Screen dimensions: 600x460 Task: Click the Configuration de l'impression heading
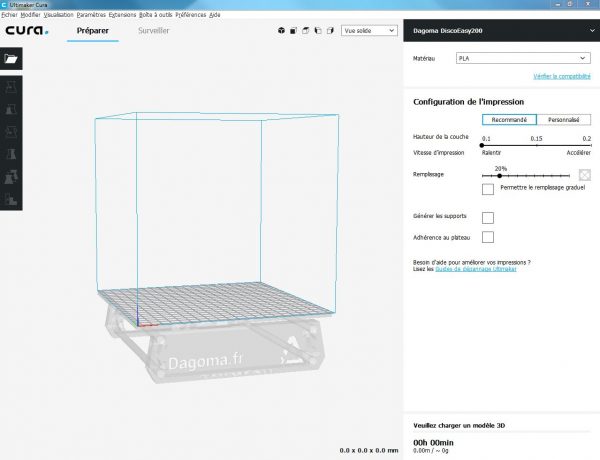coord(468,102)
